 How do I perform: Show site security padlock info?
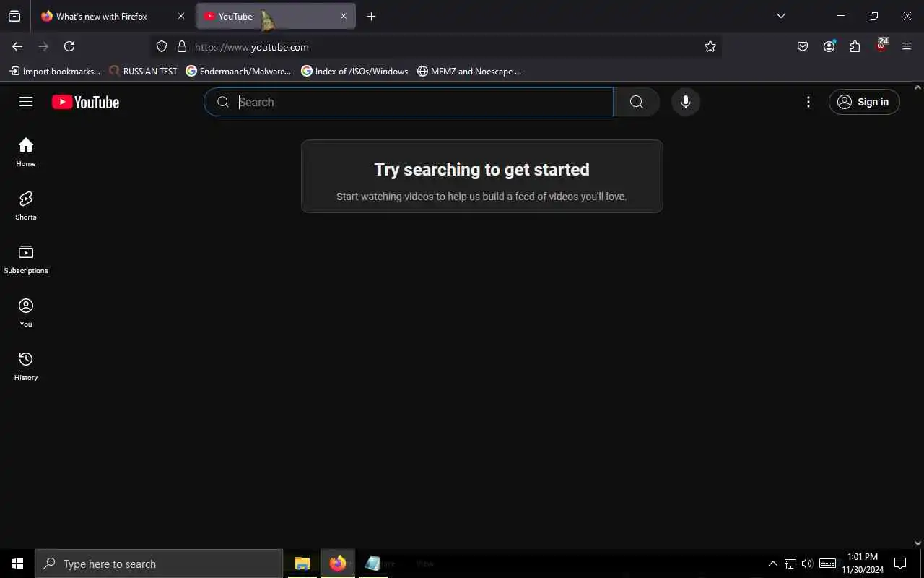click(x=182, y=46)
